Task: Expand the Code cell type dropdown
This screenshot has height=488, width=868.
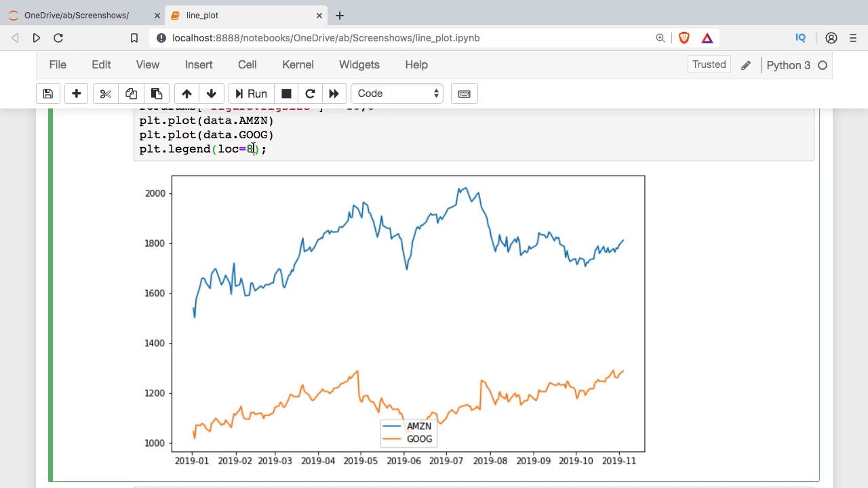Action: tap(397, 94)
